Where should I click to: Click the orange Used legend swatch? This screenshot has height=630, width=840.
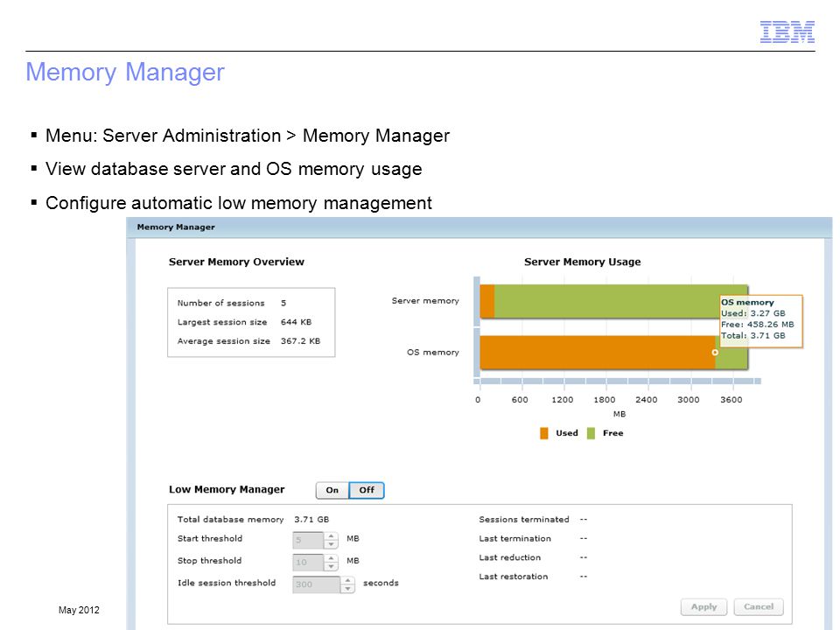pyautogui.click(x=544, y=433)
